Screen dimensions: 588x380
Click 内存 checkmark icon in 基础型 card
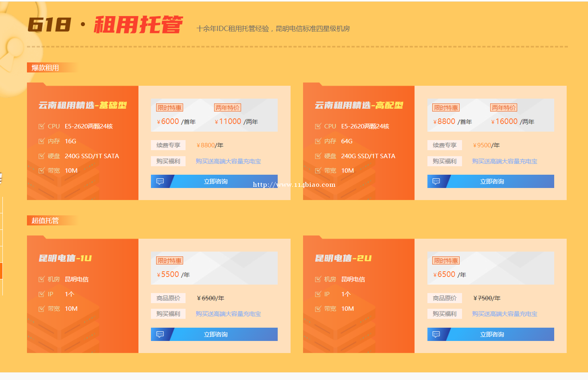click(41, 141)
